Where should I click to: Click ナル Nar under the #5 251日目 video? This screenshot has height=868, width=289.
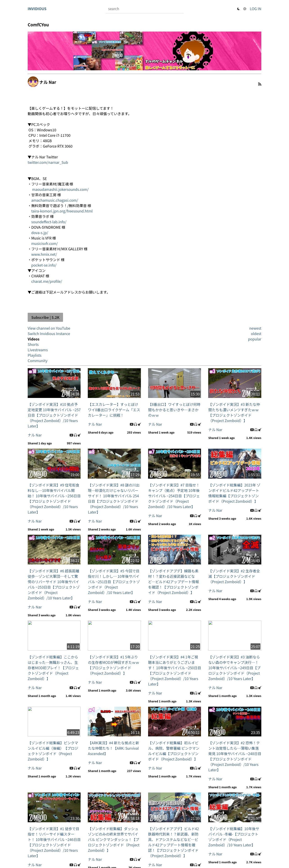[x=95, y=601]
